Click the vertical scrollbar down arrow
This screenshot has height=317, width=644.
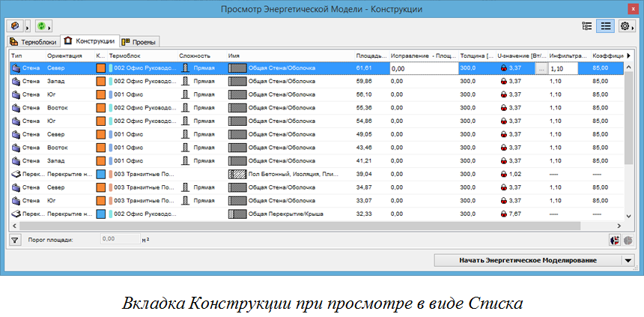click(628, 216)
